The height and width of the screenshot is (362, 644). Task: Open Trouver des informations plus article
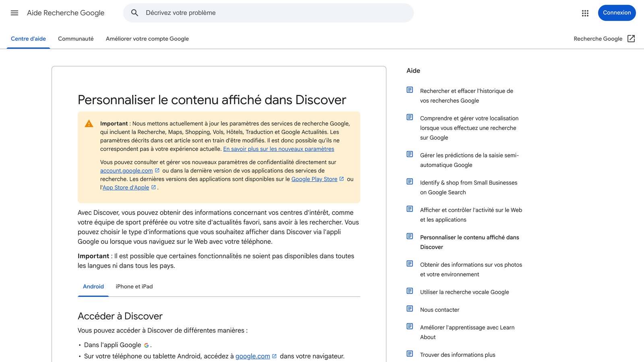[458, 355]
